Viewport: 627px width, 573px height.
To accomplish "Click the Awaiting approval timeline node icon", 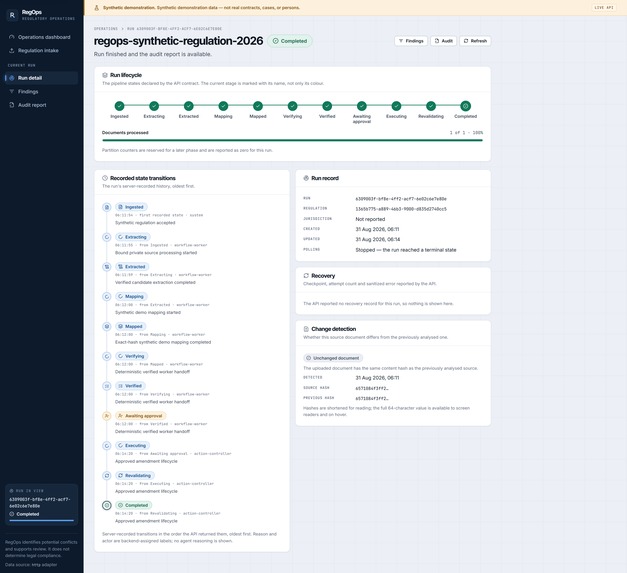I will click(x=107, y=416).
